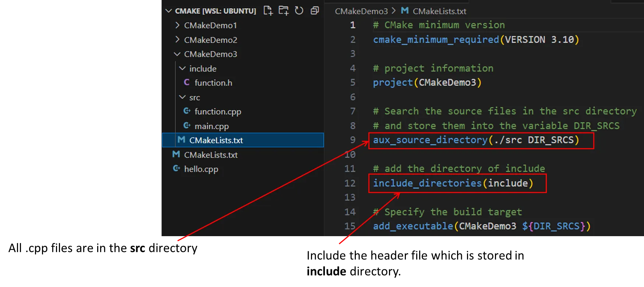Click the C++ icon beside hello.cpp
The width and height of the screenshot is (644, 287).
(177, 169)
